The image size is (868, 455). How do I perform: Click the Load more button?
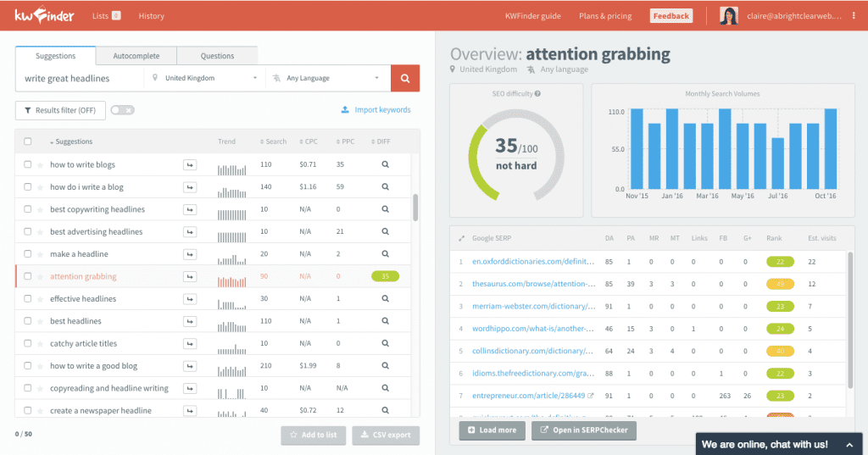(492, 430)
